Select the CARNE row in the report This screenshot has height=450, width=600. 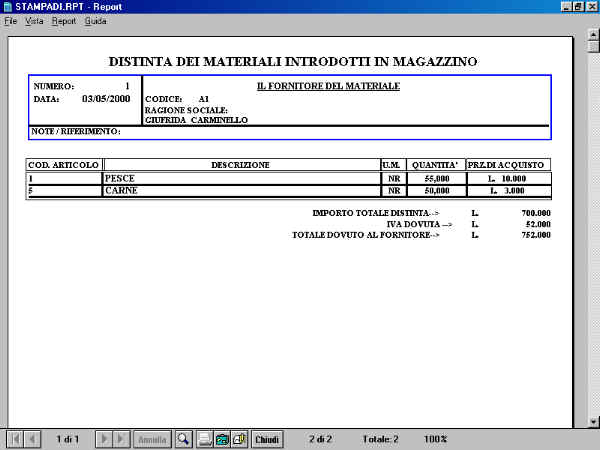(x=121, y=190)
